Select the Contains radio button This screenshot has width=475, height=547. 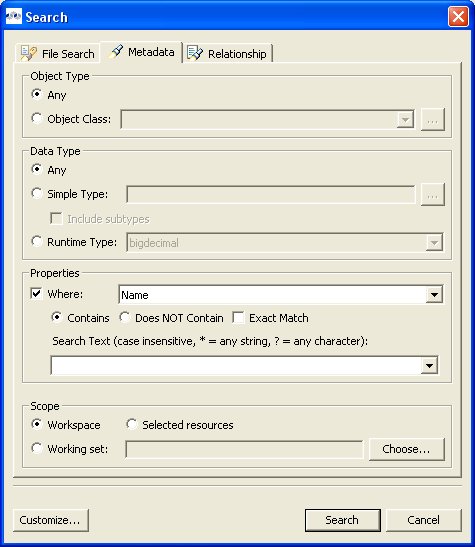tap(56, 317)
